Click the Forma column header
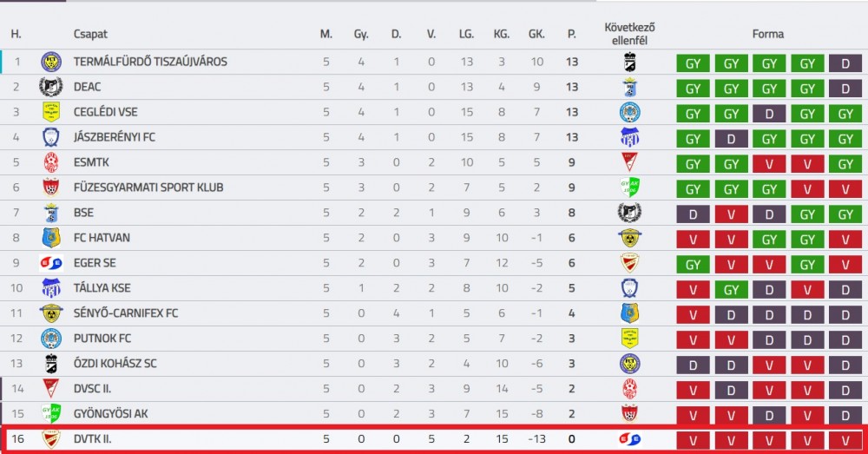The width and height of the screenshot is (868, 454). point(768,35)
